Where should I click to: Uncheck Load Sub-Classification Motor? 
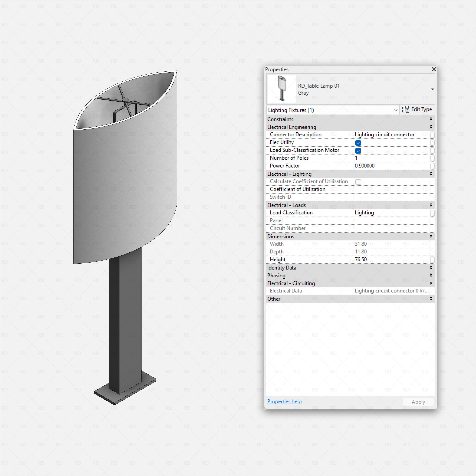pyautogui.click(x=358, y=151)
